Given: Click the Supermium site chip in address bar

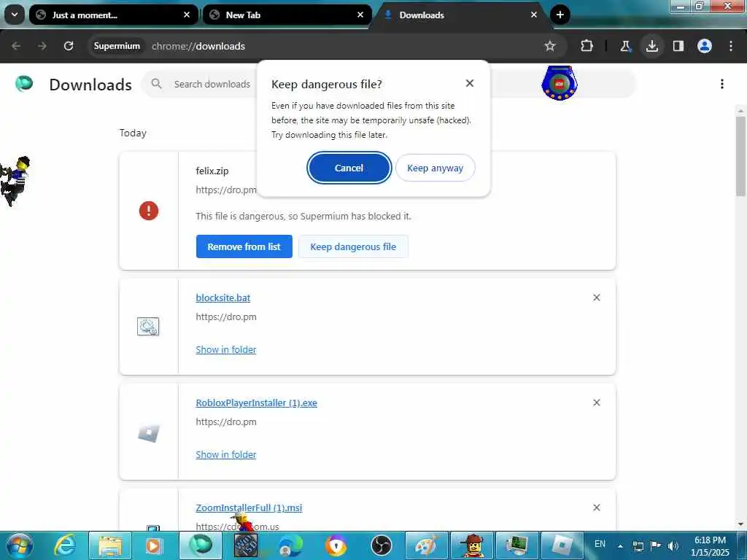Looking at the screenshot, I should tap(117, 46).
